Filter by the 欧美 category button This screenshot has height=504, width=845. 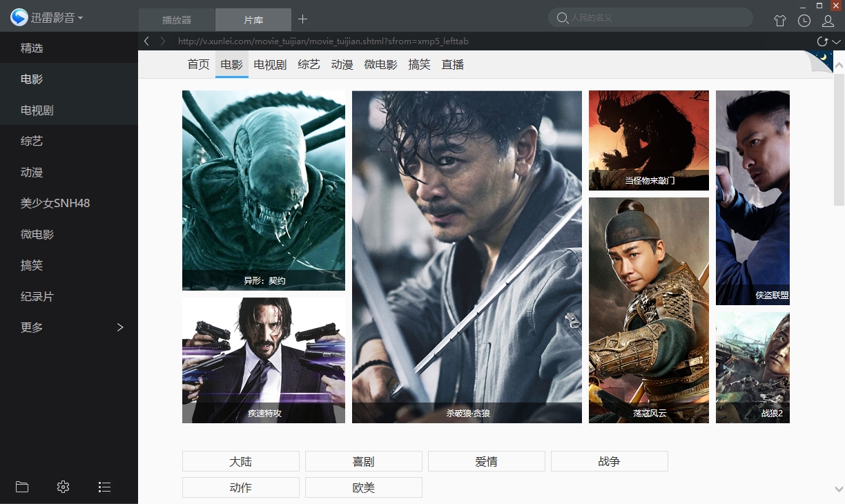[x=364, y=487]
